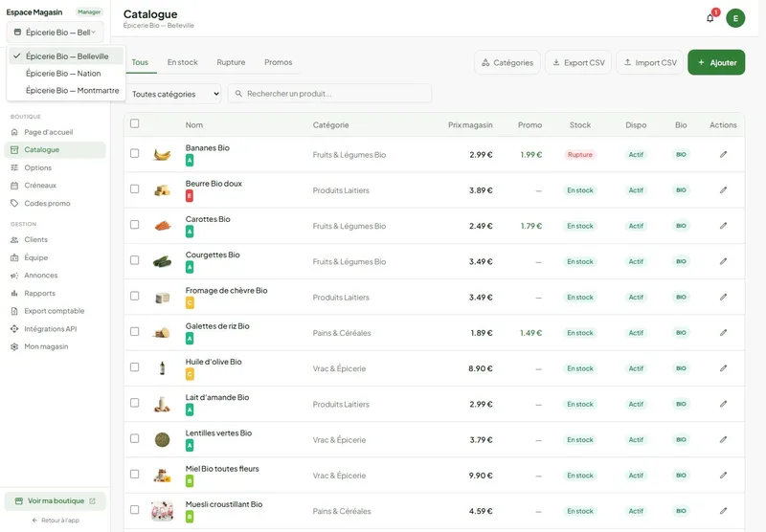Click the Actif badge in Carottes Bio row
The width and height of the screenshot is (766, 532).
[x=636, y=226]
